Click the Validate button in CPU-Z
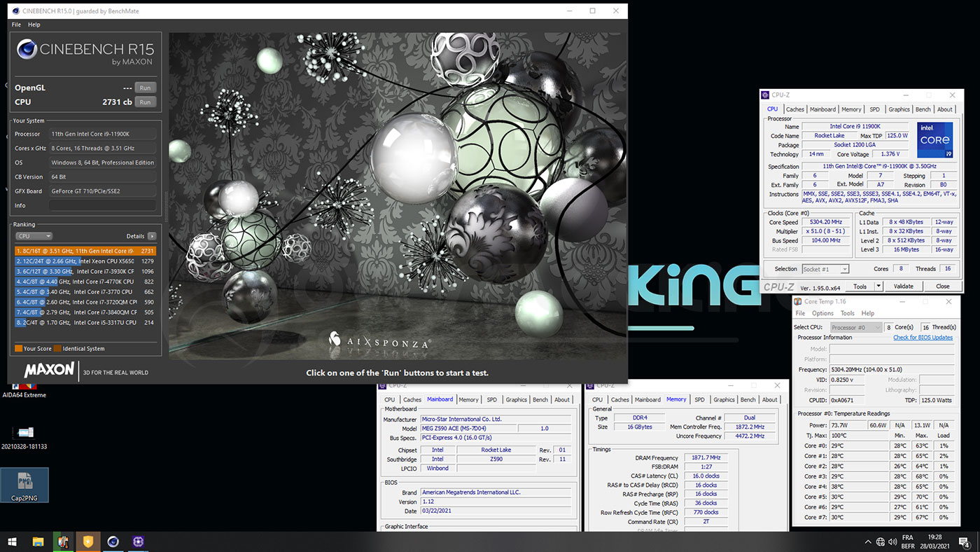The height and width of the screenshot is (552, 980). pyautogui.click(x=904, y=286)
